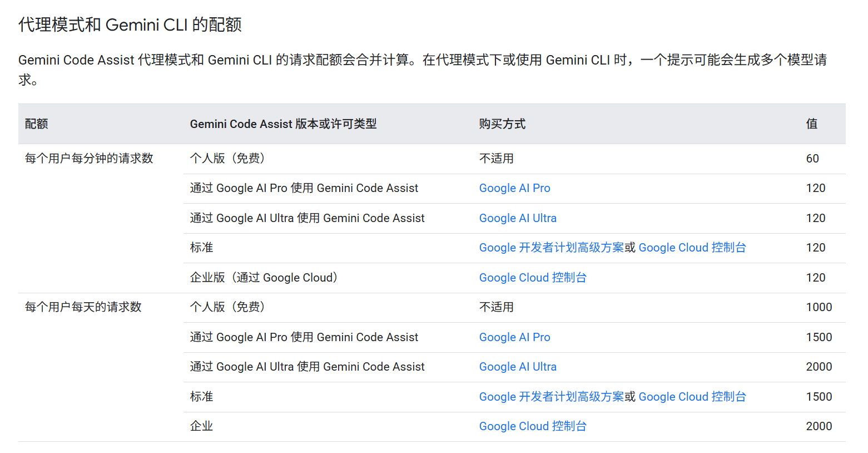This screenshot has width=868, height=453.
Task: Open Google AI Pro link in daily 1500 row
Action: click(514, 337)
